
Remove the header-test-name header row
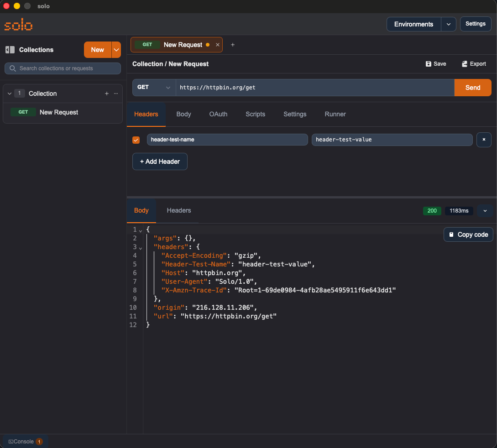pyautogui.click(x=484, y=140)
